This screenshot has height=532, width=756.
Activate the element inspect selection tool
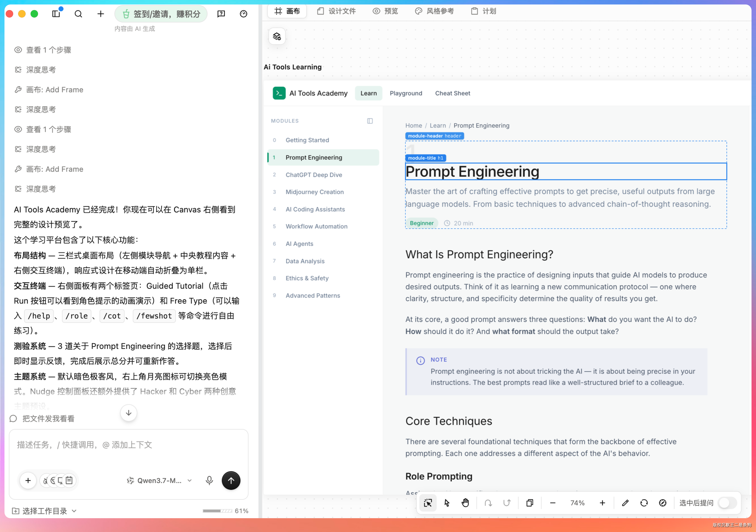coord(428,503)
